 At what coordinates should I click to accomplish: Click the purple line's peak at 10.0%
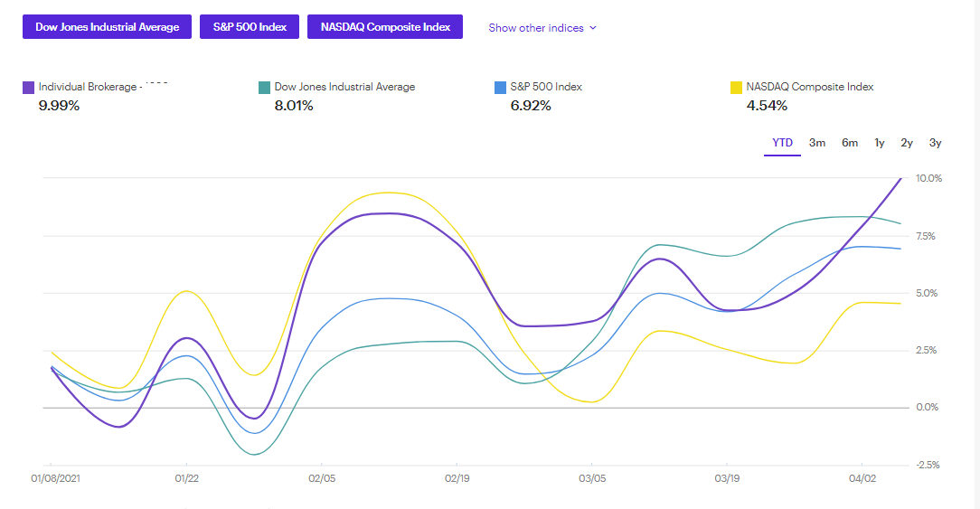point(900,179)
